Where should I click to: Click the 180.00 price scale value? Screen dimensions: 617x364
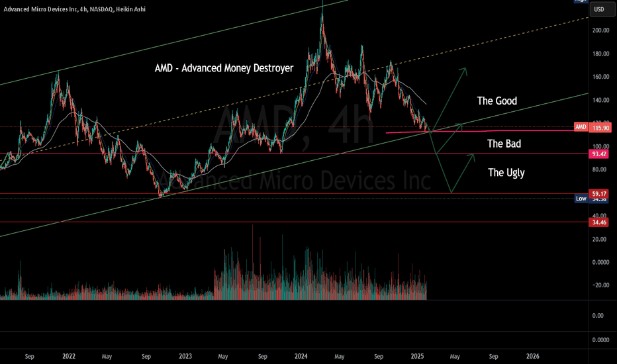pyautogui.click(x=600, y=54)
